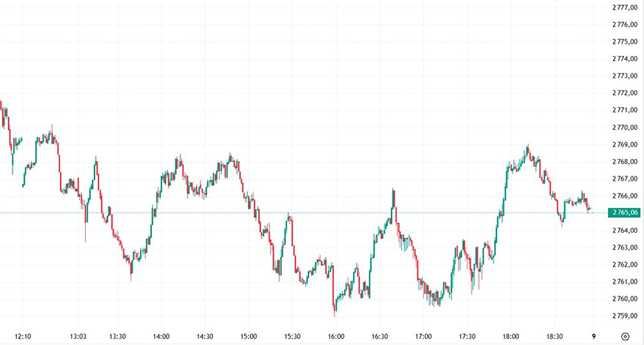This screenshot has height=345, width=644.
Task: Click the 12:10 time axis label
Action: pos(23,337)
